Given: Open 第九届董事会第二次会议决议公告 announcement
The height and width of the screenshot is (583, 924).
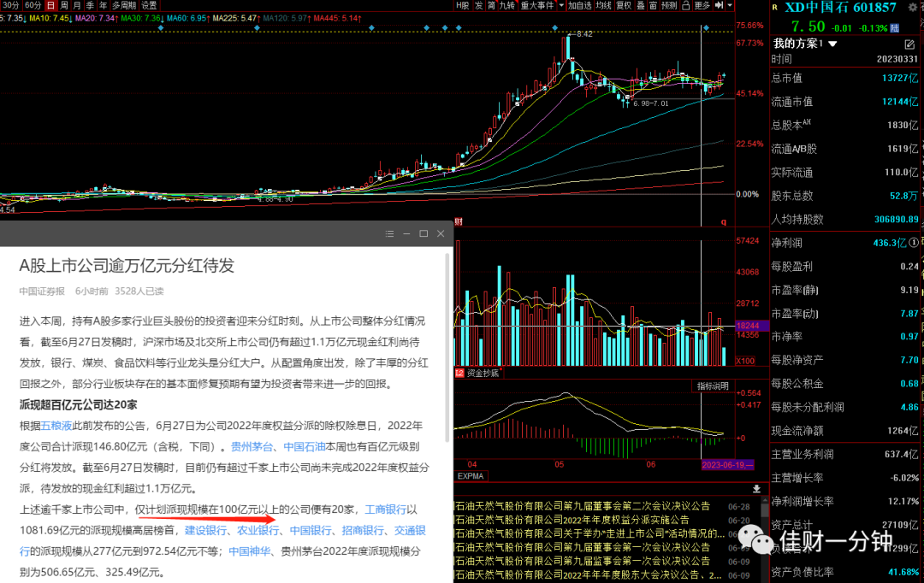Looking at the screenshot, I should point(583,506).
